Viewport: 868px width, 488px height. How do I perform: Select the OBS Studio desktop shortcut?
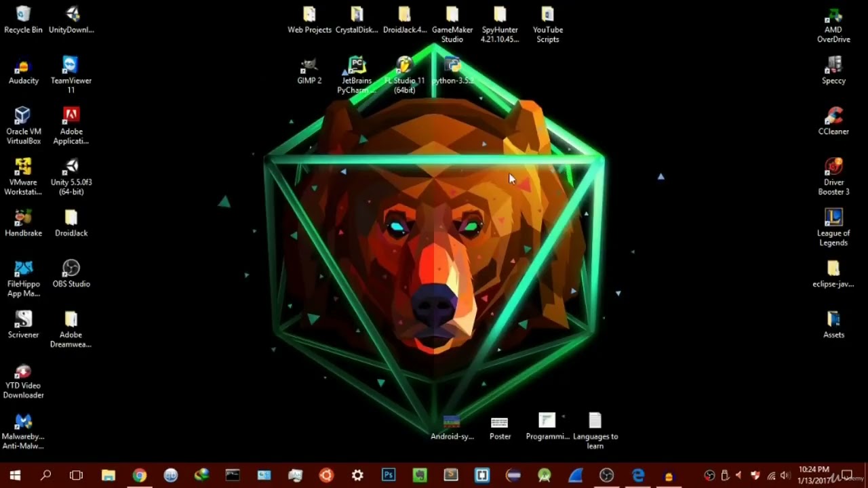(71, 274)
